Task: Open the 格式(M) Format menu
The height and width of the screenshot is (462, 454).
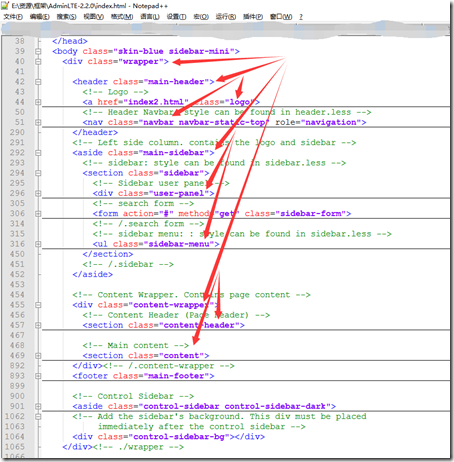Action: pyautogui.click(x=122, y=17)
